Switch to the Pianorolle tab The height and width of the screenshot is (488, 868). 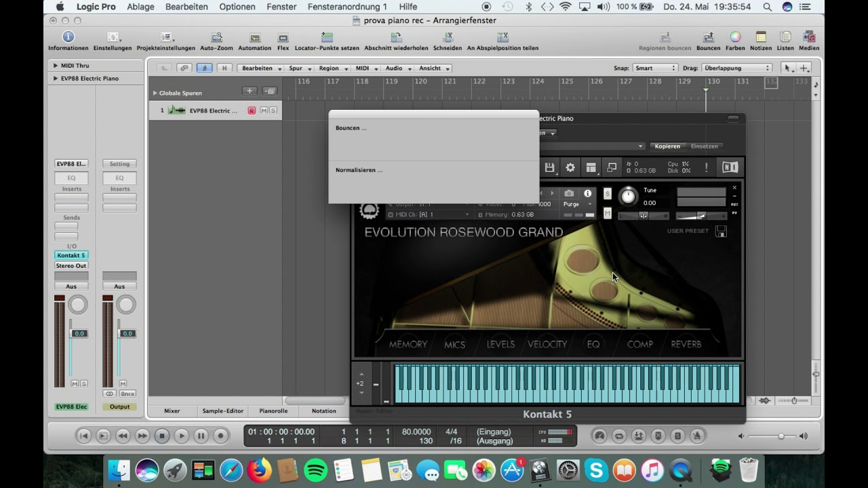(x=273, y=411)
